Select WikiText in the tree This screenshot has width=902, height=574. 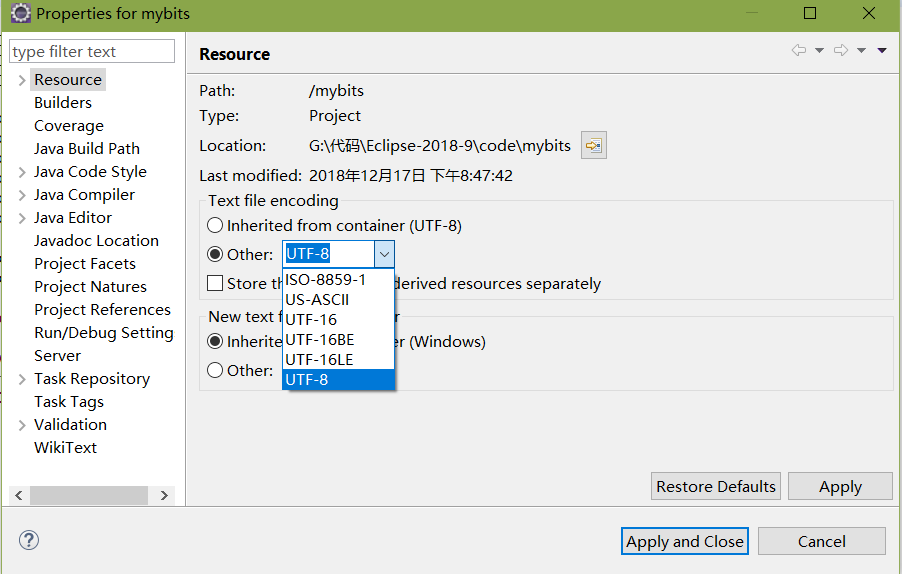tap(66, 447)
